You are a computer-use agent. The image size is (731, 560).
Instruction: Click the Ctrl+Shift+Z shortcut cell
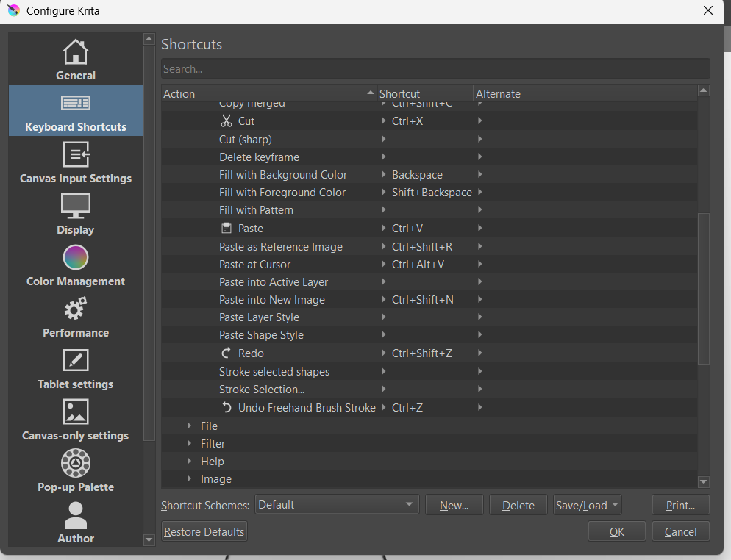click(x=422, y=353)
